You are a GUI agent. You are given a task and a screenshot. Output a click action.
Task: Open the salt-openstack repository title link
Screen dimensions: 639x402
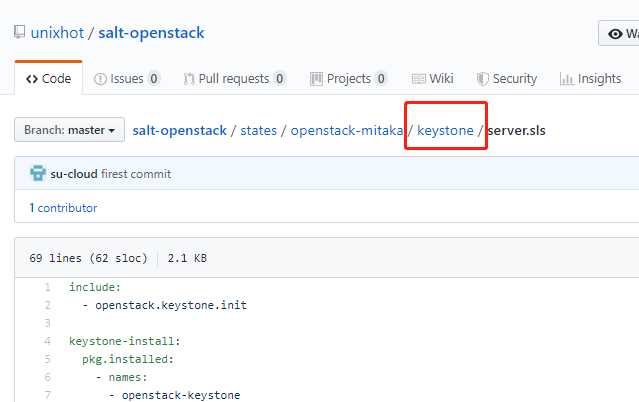pos(151,33)
